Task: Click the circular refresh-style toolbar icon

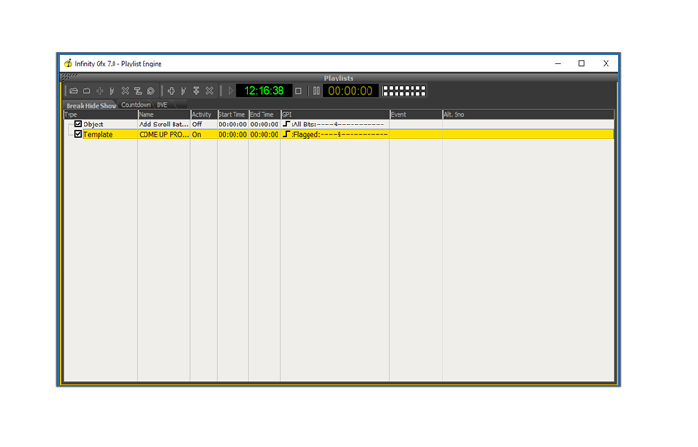Action: [151, 91]
